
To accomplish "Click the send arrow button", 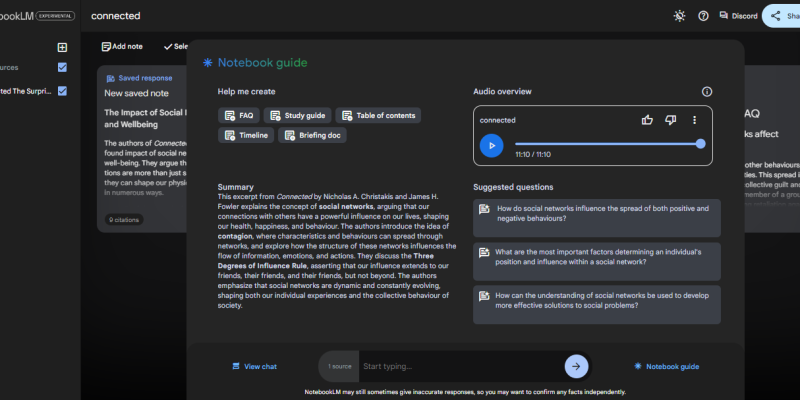I will pyautogui.click(x=576, y=366).
